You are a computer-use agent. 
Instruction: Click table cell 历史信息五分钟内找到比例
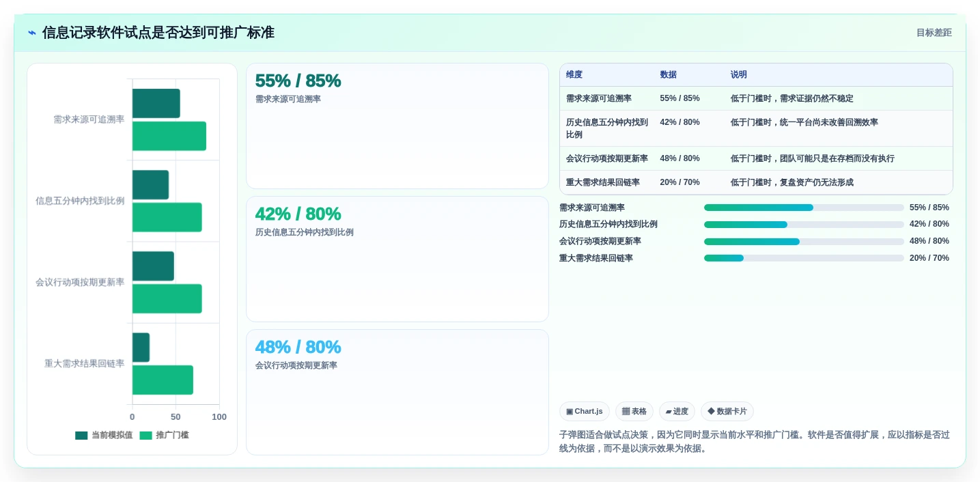[607, 128]
